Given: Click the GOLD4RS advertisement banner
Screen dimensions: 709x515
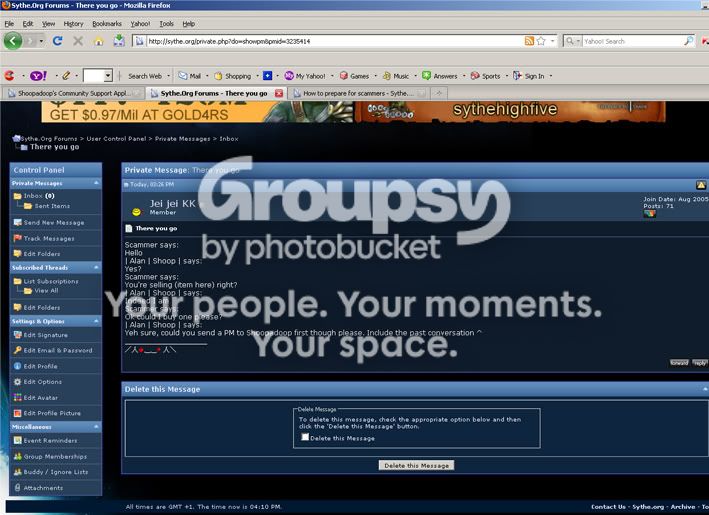Looking at the screenshot, I should coord(197,112).
